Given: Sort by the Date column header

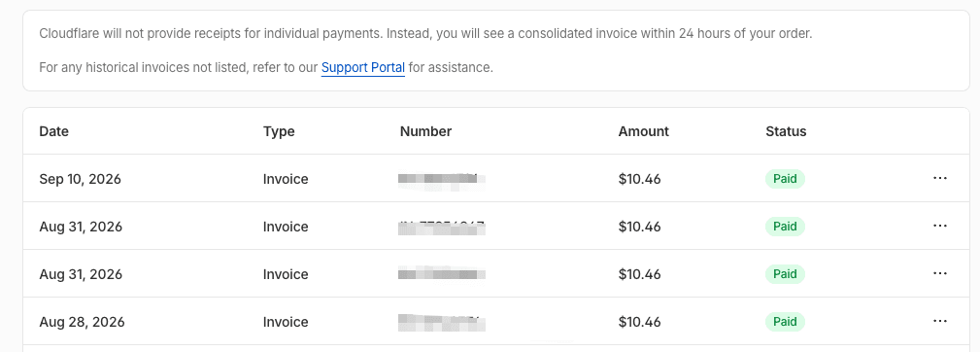Looking at the screenshot, I should (x=53, y=131).
